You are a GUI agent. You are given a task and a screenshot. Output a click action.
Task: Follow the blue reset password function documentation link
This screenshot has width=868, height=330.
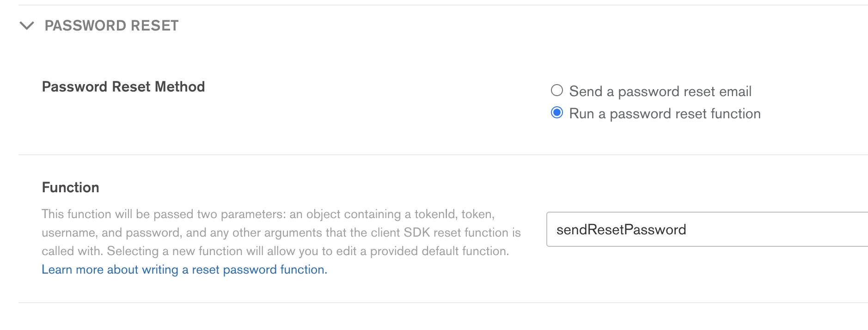(x=184, y=269)
